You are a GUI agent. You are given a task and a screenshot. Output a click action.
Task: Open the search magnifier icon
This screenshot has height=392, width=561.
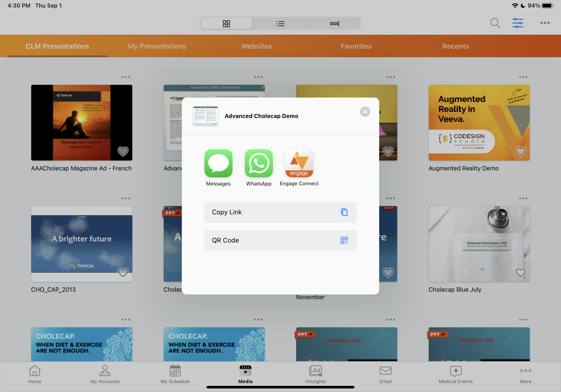point(495,23)
